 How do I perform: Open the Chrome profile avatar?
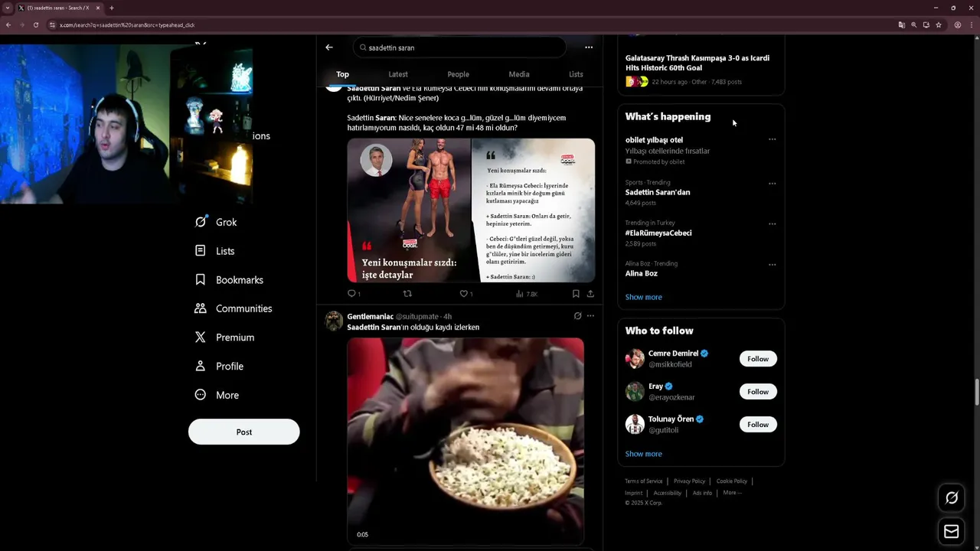(x=957, y=24)
